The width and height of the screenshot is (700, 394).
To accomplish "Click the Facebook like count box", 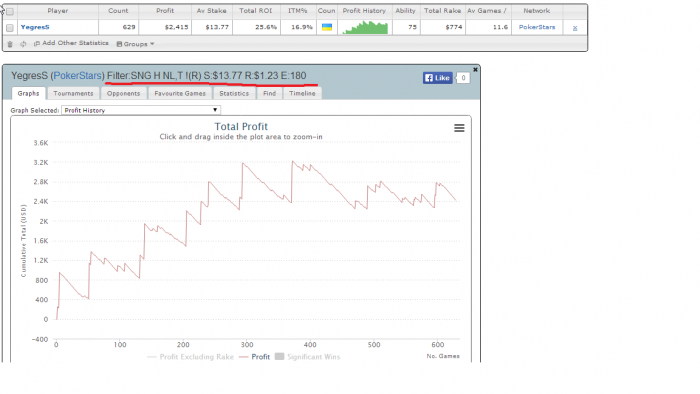I will tap(463, 78).
